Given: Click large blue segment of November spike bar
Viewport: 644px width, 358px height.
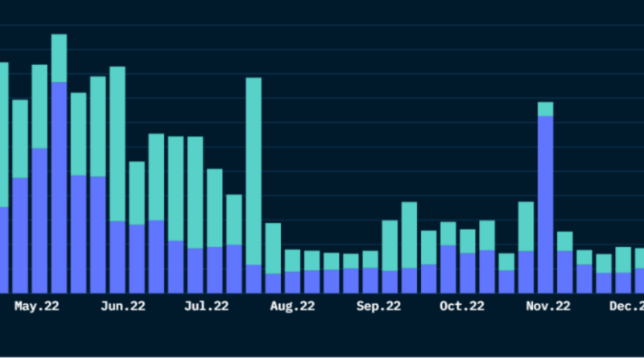Looking at the screenshot, I should click(545, 201).
